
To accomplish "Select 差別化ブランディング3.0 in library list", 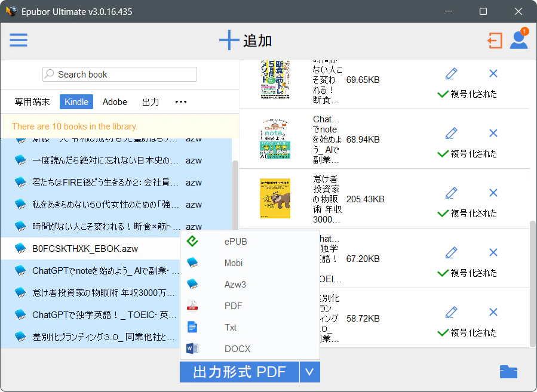I will 90,337.
